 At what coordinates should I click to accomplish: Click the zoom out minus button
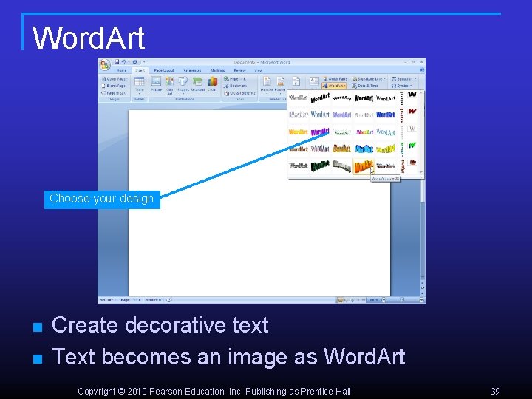pos(383,300)
